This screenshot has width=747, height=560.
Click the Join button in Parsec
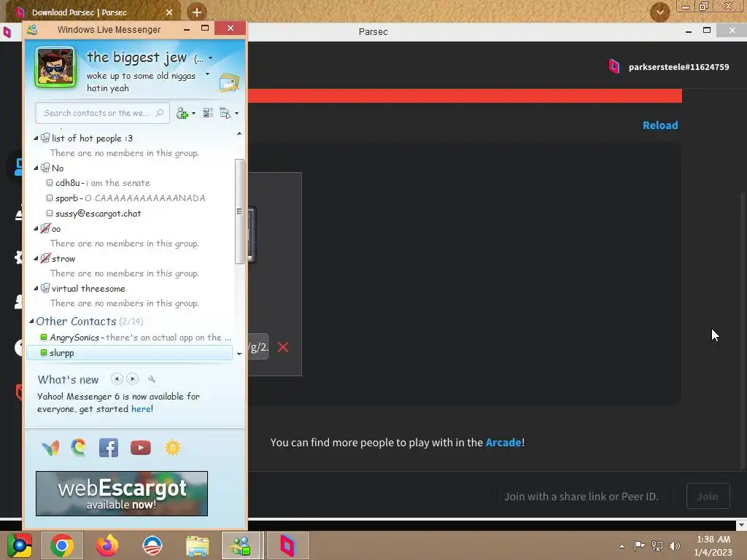(708, 496)
